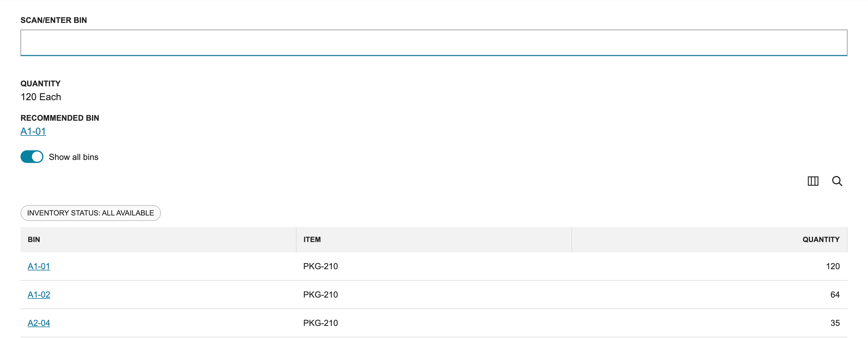The image size is (868, 338).
Task: Click the table search magnifier icon
Action: click(x=837, y=181)
